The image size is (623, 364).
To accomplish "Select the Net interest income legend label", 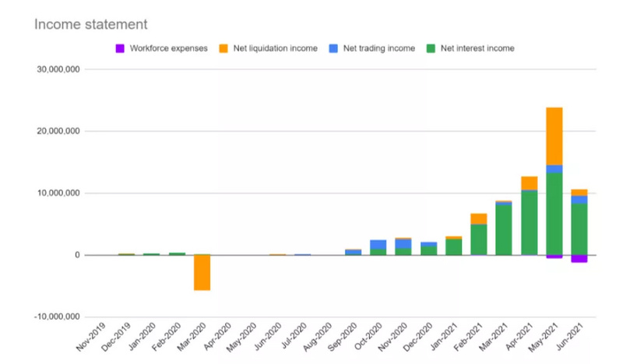I will pyautogui.click(x=477, y=48).
